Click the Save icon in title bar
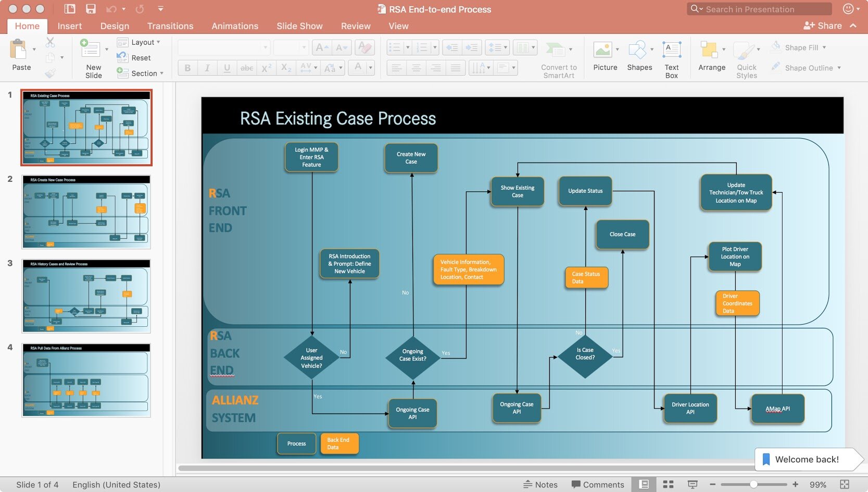This screenshot has height=492, width=868. 91,9
